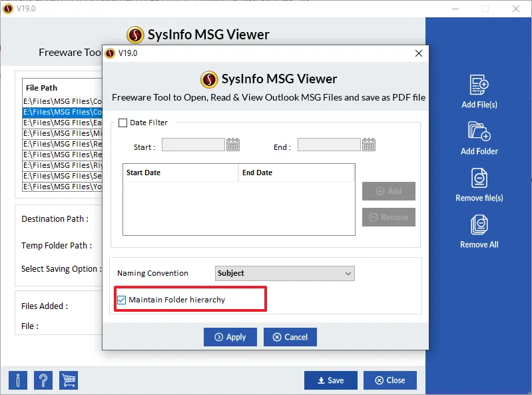
Task: Click the Start date input field
Action: (x=193, y=145)
